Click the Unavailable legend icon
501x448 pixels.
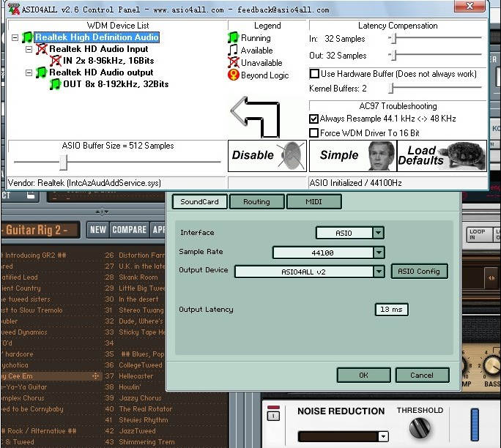click(233, 62)
